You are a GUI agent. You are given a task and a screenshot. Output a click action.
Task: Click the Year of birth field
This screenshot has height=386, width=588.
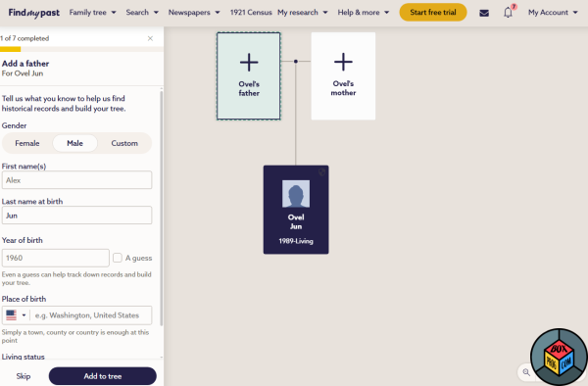56,258
